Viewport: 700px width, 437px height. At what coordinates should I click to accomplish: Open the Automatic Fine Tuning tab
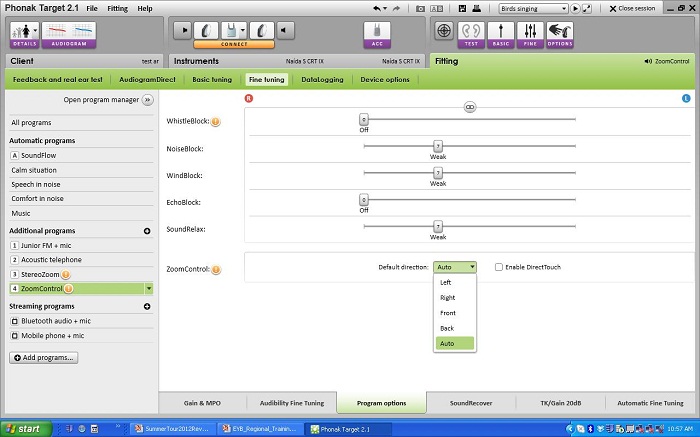point(650,403)
